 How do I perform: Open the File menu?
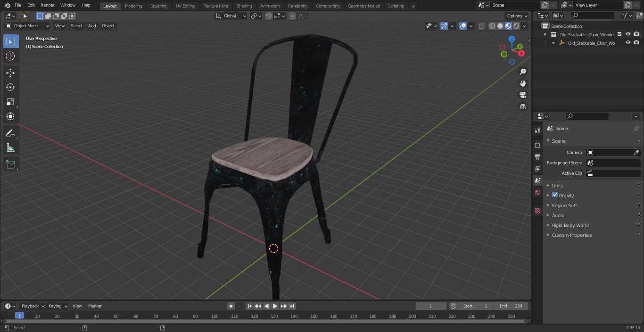(18, 5)
